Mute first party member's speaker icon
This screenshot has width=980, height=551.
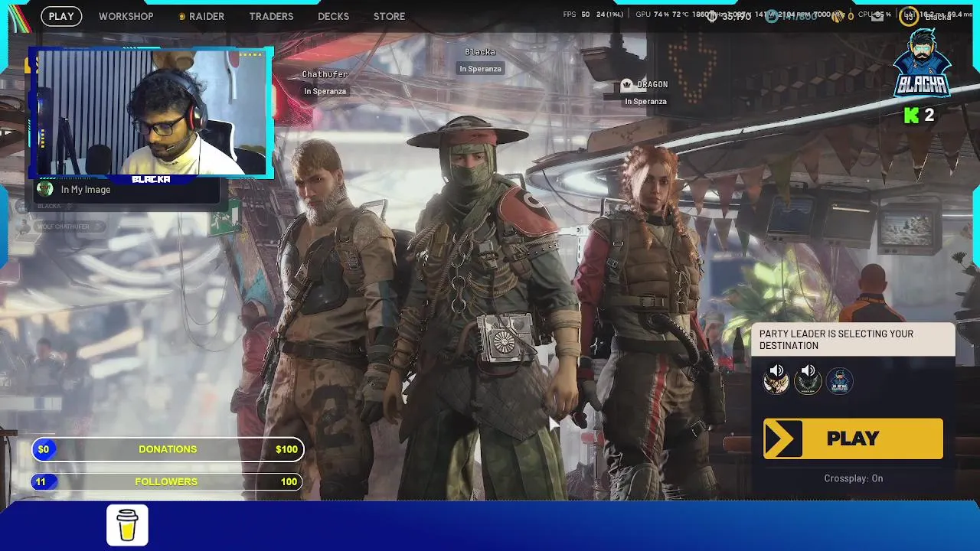pos(776,370)
